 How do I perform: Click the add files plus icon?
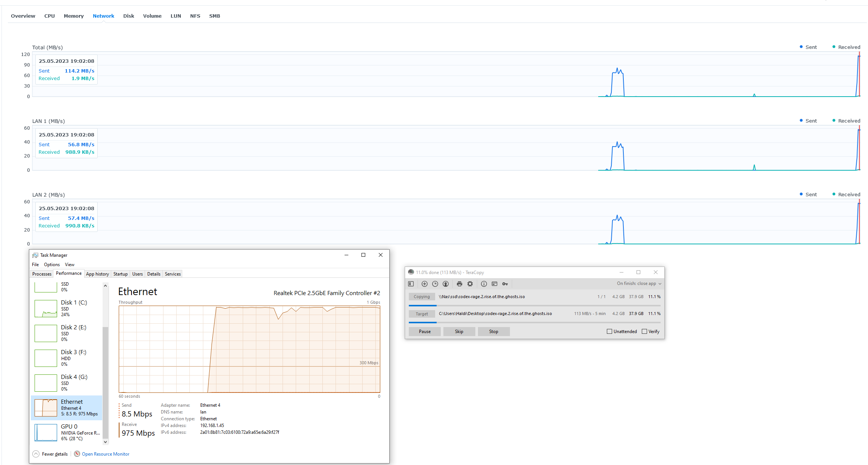point(425,284)
